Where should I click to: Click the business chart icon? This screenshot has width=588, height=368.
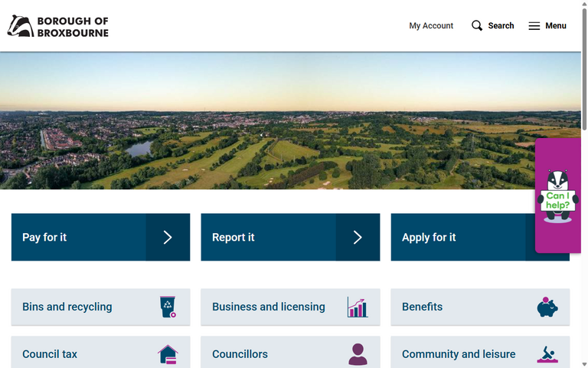coord(357,307)
